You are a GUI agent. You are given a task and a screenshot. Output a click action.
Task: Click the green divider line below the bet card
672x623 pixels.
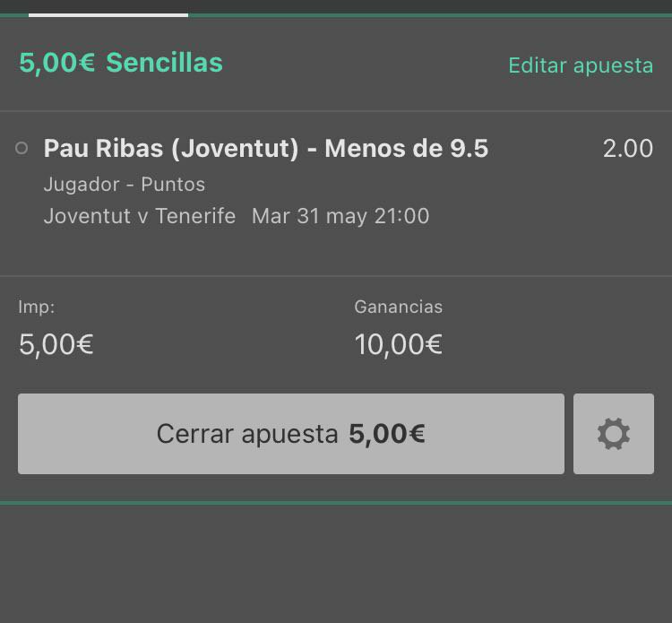click(x=336, y=503)
